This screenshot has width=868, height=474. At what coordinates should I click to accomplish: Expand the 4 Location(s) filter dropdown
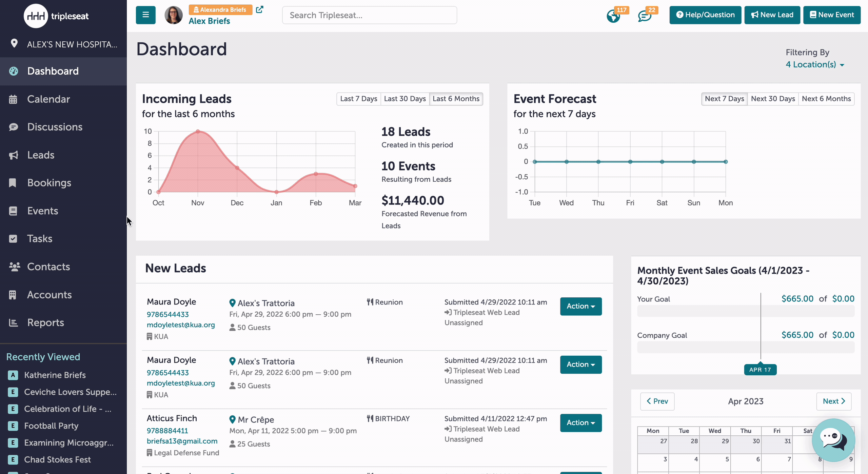[x=815, y=64]
